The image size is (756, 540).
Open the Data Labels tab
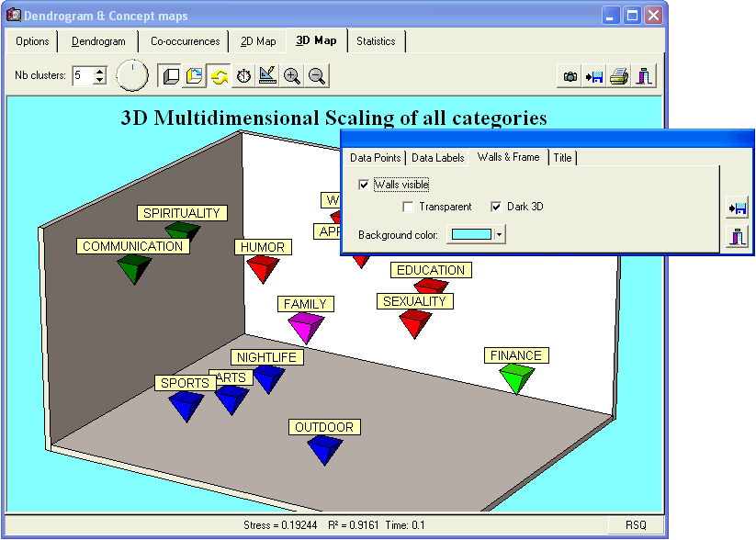pos(437,158)
